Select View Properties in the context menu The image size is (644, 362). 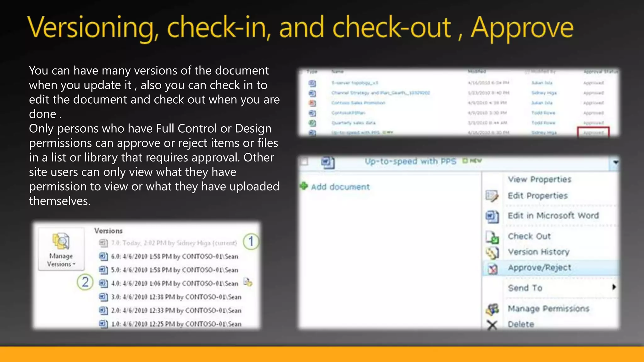(x=540, y=179)
